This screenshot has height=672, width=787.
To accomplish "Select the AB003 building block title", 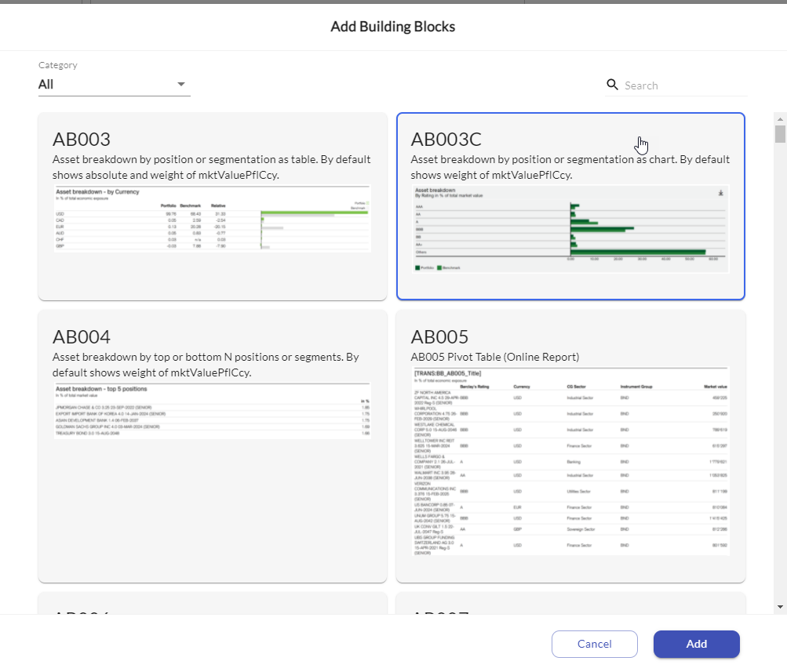I will pos(82,140).
